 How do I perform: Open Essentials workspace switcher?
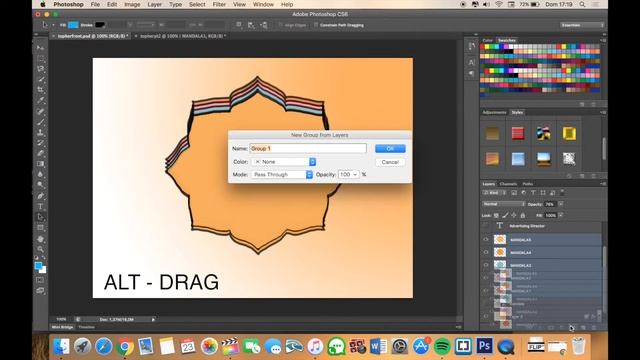point(582,25)
